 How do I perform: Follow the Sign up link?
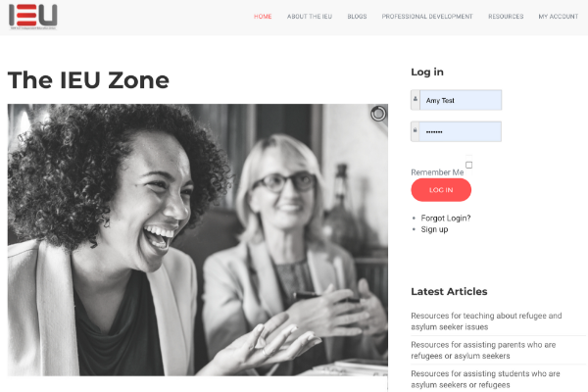tap(434, 229)
